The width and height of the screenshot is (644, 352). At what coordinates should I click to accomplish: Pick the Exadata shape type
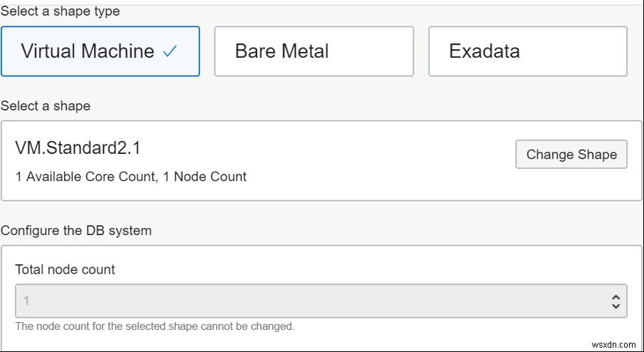tap(527, 51)
